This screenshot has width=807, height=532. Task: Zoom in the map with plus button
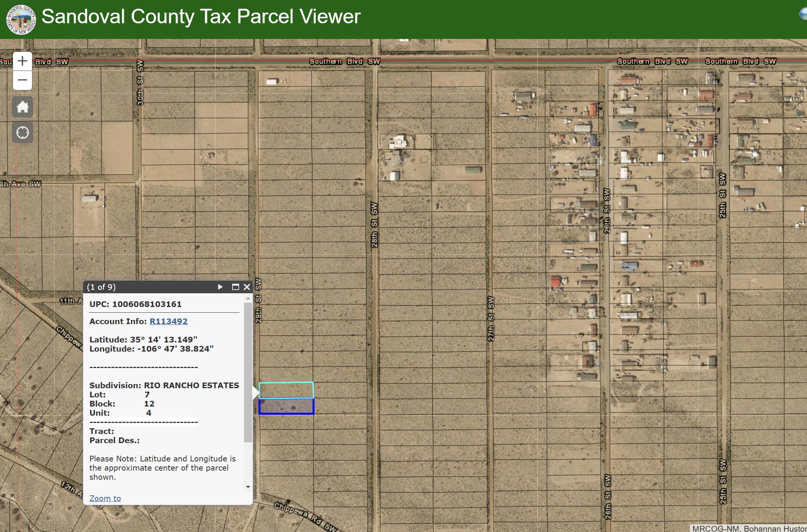23,61
